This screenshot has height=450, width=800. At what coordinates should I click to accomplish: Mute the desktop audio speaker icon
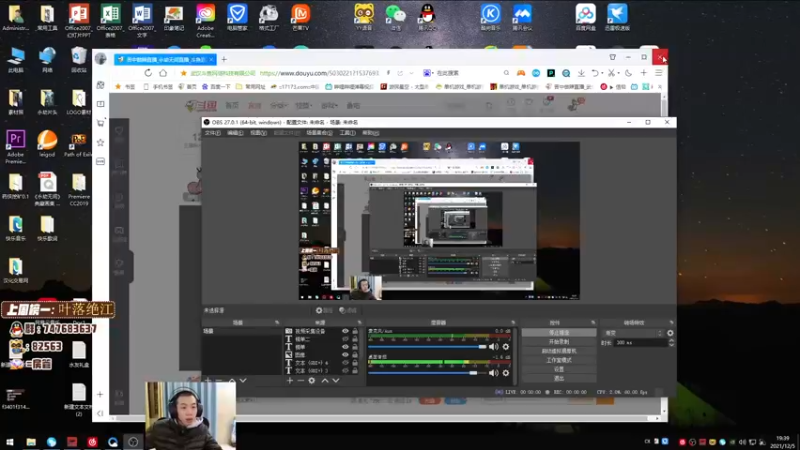pos(493,373)
